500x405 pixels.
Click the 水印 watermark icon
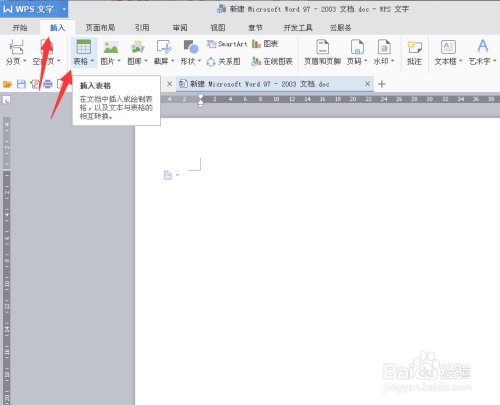point(384,47)
